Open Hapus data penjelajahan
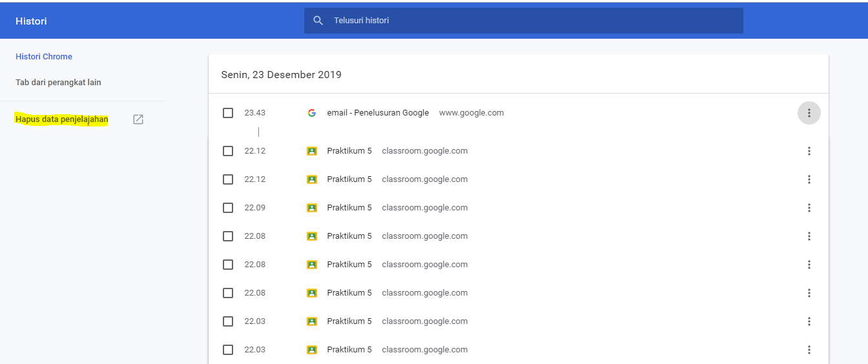The image size is (868, 364). pos(62,119)
